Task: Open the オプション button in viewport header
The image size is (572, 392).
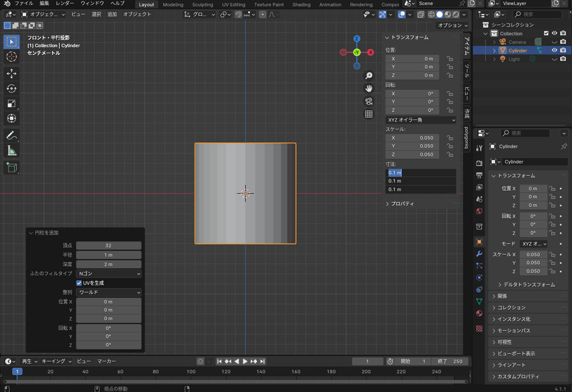Action: click(x=452, y=26)
